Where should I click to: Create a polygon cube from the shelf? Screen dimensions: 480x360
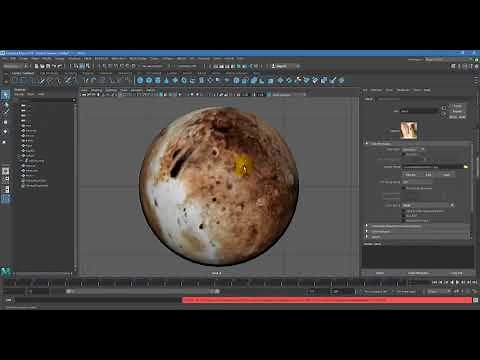[x=149, y=80]
